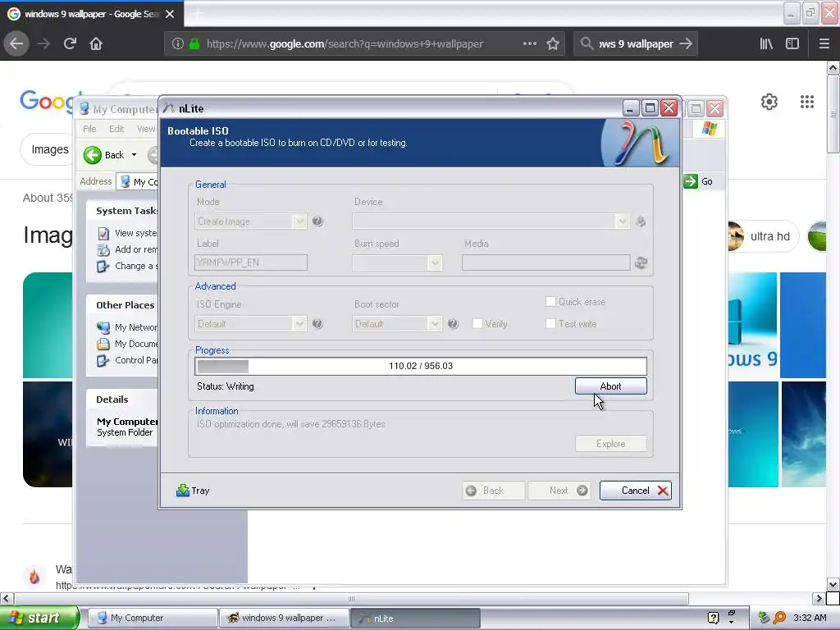The height and width of the screenshot is (630, 840).
Task: Open Edit menu in My Computer window
Action: point(116,129)
